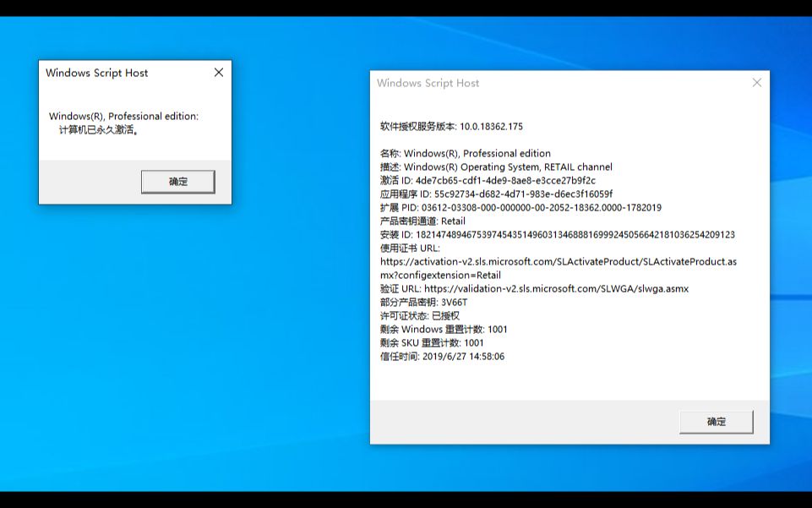Click the 信任时间 timestamp
The image size is (812, 508).
coord(439,356)
